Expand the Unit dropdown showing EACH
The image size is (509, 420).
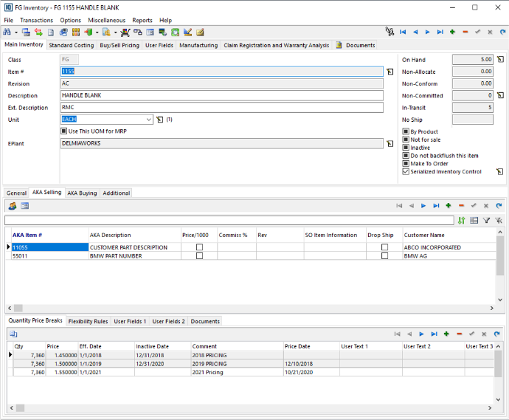[148, 119]
